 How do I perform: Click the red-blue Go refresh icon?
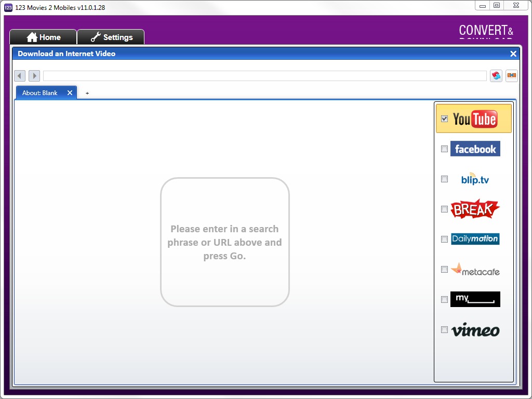496,76
